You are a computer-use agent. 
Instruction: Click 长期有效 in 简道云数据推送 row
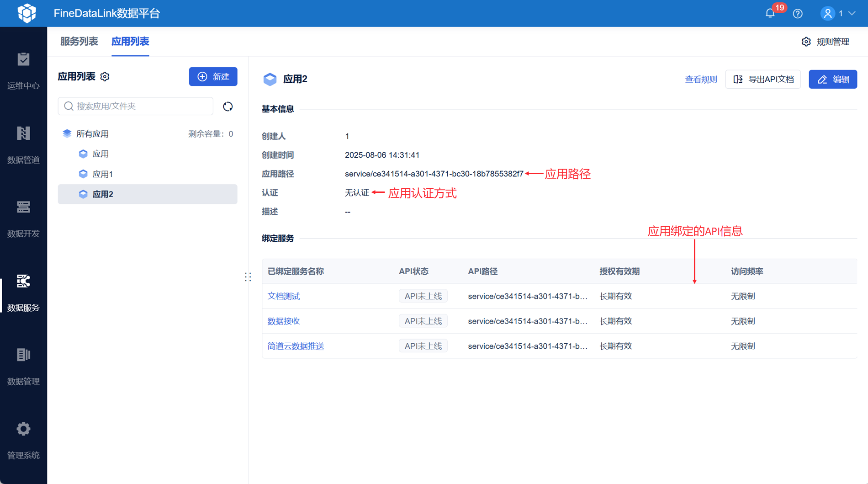click(x=616, y=346)
